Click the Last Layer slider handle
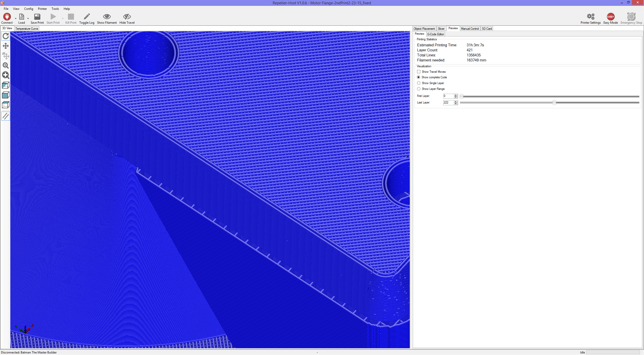The width and height of the screenshot is (644, 355). pyautogui.click(x=554, y=102)
